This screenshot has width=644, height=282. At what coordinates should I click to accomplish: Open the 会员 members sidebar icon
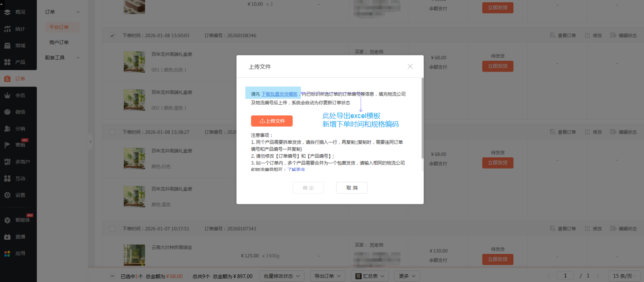(7, 95)
